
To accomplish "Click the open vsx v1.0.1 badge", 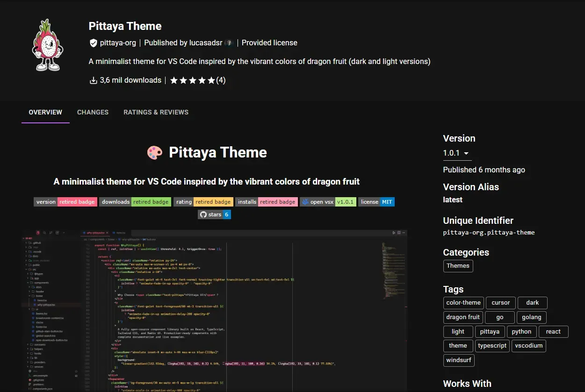I will pyautogui.click(x=328, y=202).
